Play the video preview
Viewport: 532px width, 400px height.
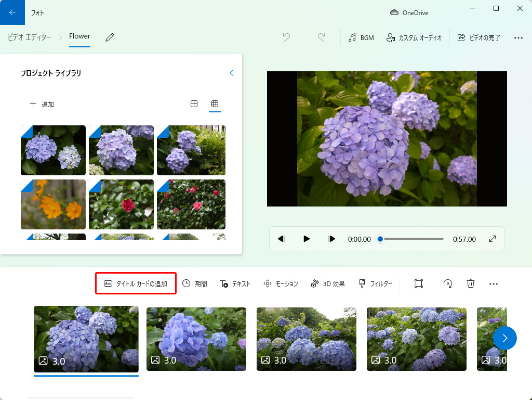click(x=307, y=239)
